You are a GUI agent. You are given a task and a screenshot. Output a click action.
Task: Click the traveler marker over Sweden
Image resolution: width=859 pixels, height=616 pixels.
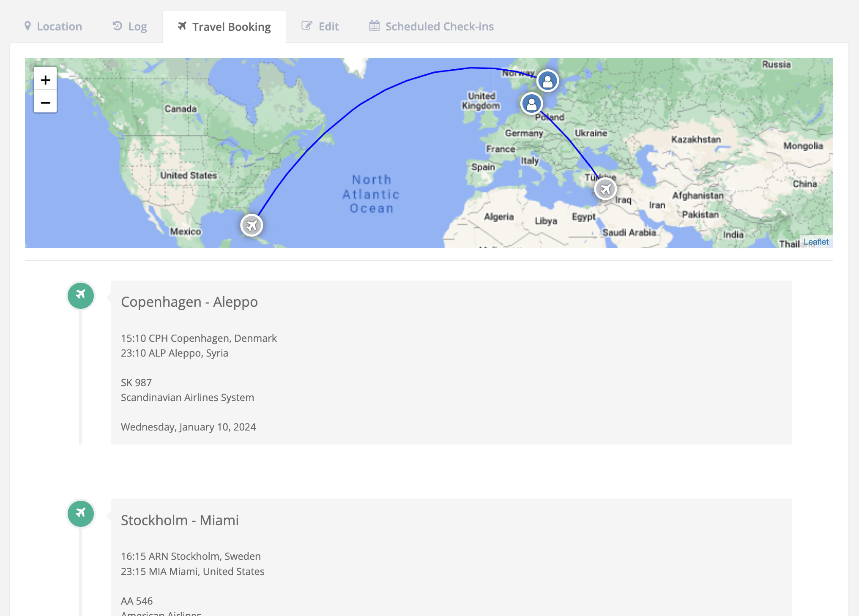point(548,81)
